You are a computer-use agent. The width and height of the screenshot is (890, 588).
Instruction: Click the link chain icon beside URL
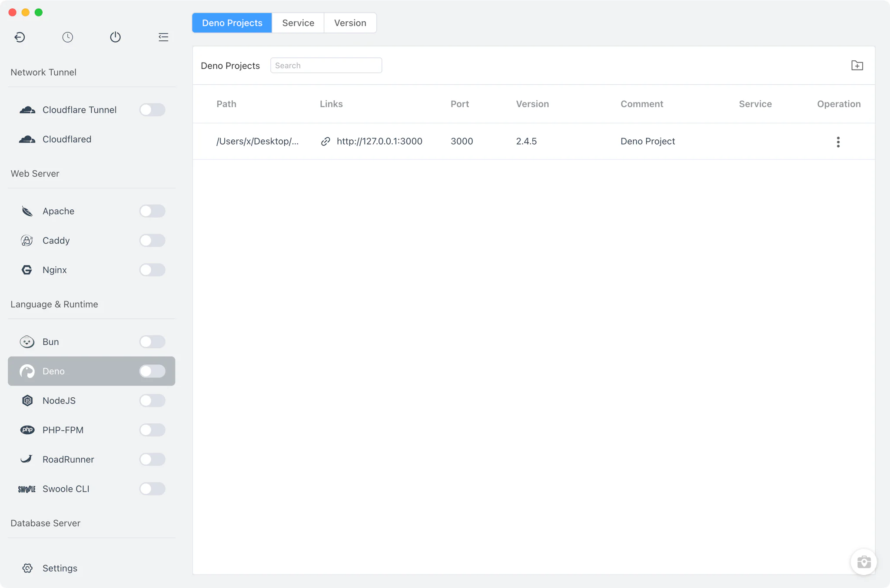[x=325, y=142]
